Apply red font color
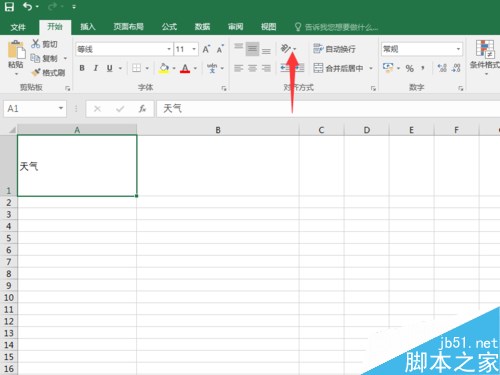The image size is (500, 375). pyautogui.click(x=185, y=68)
